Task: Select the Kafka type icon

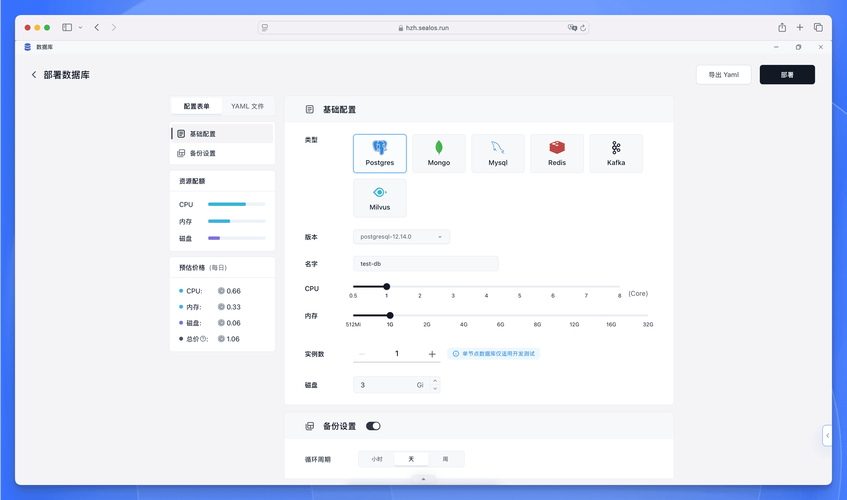Action: (616, 153)
